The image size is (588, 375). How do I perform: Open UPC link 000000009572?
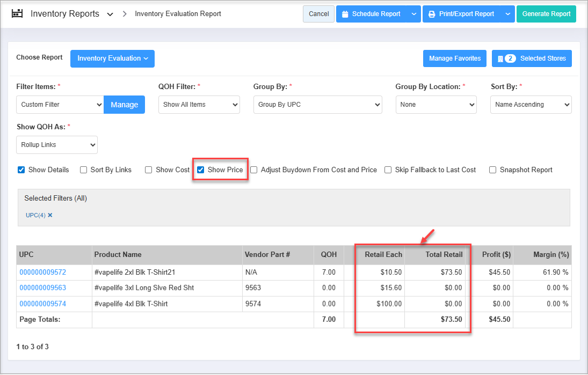[x=43, y=273]
